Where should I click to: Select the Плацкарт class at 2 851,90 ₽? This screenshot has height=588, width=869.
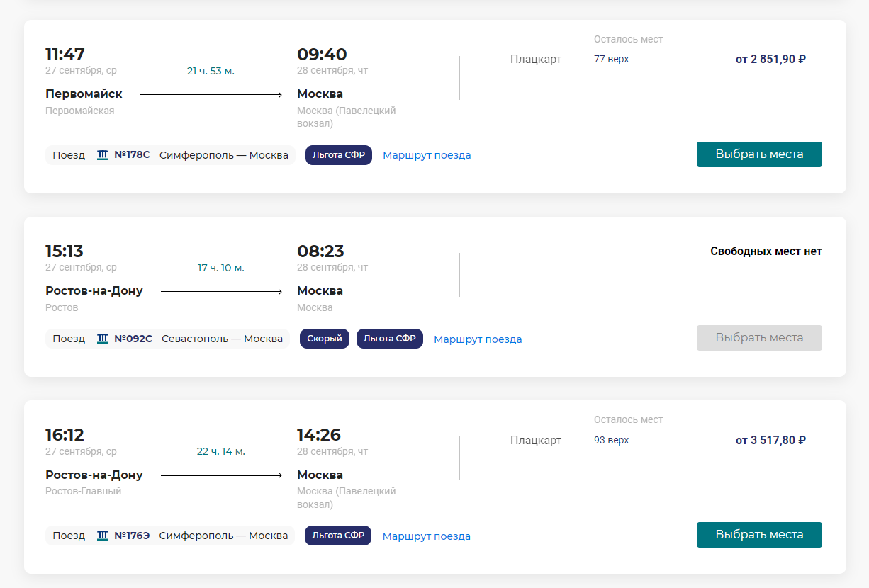click(x=536, y=60)
